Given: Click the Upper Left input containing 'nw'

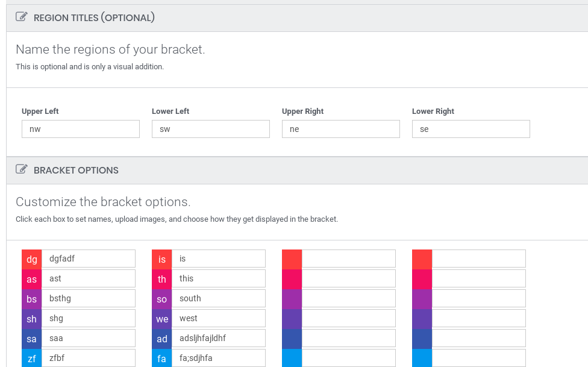Looking at the screenshot, I should (x=81, y=129).
